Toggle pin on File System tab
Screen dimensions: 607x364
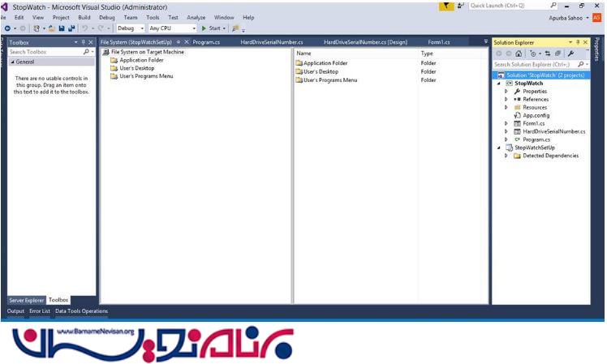click(x=179, y=42)
